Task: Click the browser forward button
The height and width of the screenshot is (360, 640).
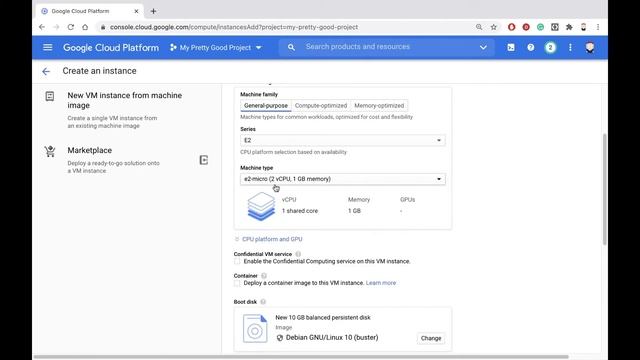Action: click(56, 27)
